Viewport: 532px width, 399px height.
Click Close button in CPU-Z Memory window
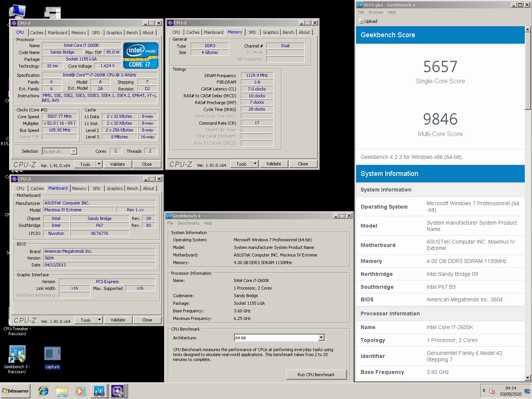point(303,164)
